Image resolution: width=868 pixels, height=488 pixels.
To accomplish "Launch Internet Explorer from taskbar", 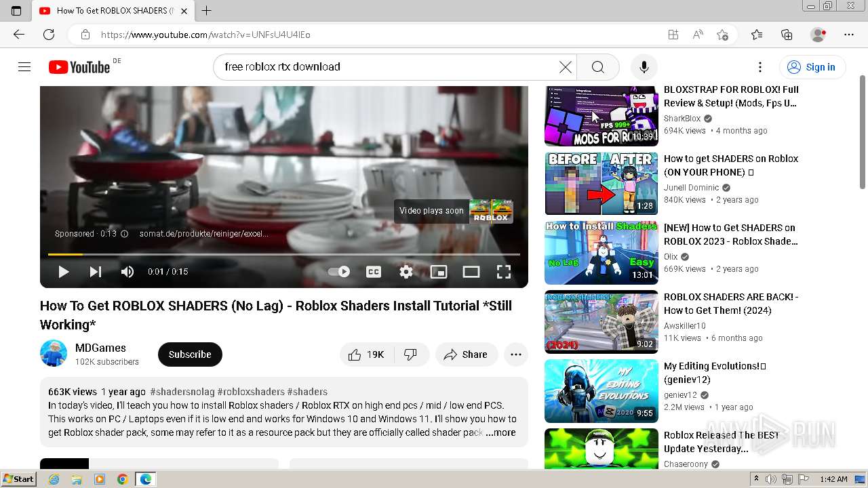I will click(x=54, y=479).
